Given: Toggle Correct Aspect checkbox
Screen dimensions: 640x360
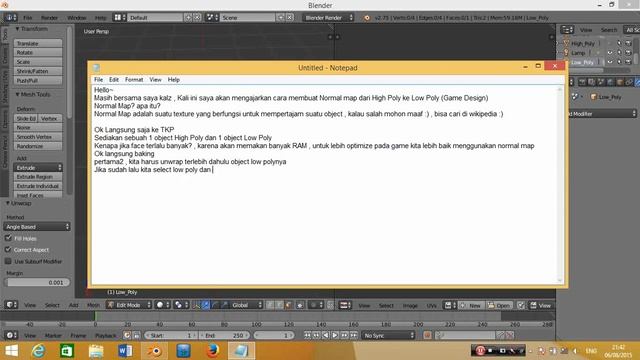Looking at the screenshot, I should 8,249.
